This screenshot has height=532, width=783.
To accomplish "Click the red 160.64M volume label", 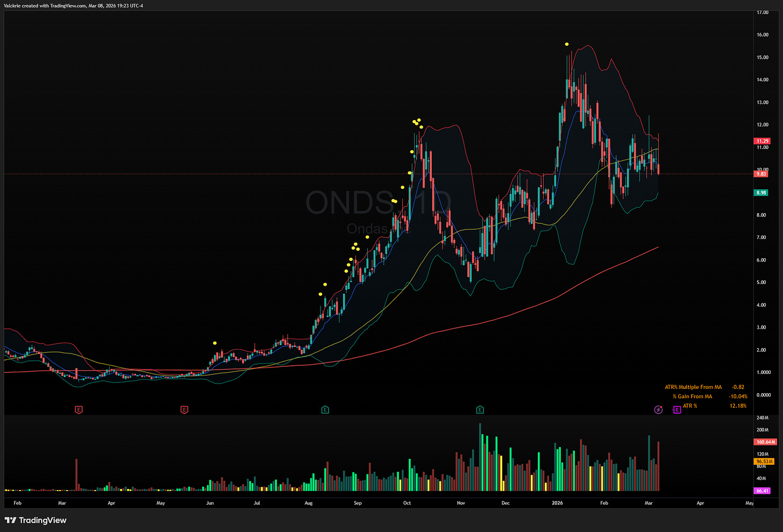I will click(x=766, y=442).
